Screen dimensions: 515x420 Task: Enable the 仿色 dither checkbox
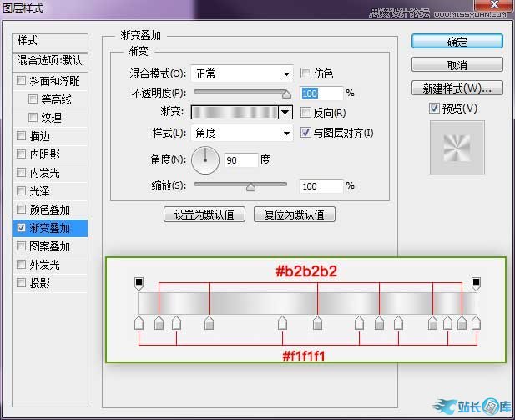306,73
